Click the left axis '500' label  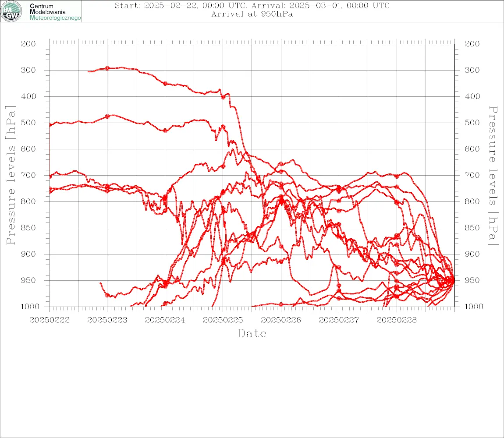[28, 123]
